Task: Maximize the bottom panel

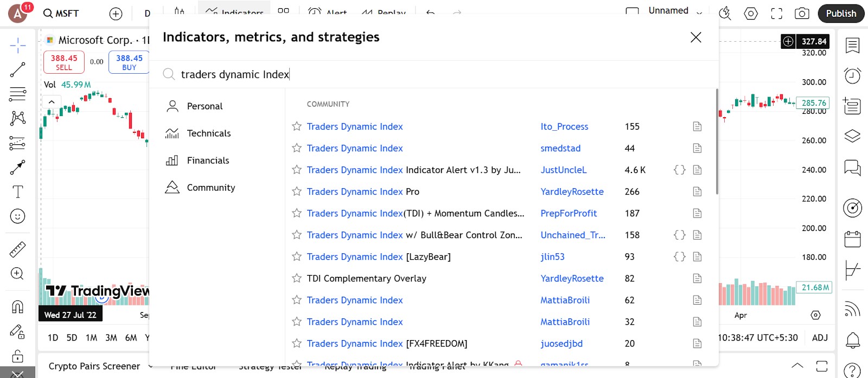Action: tap(822, 366)
